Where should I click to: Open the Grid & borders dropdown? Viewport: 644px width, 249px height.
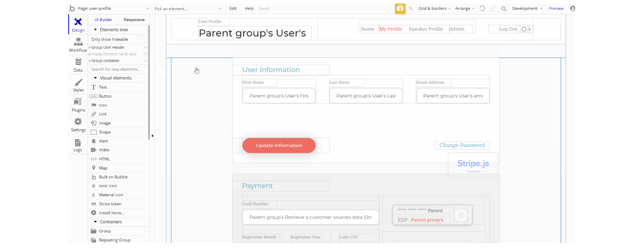434,8
